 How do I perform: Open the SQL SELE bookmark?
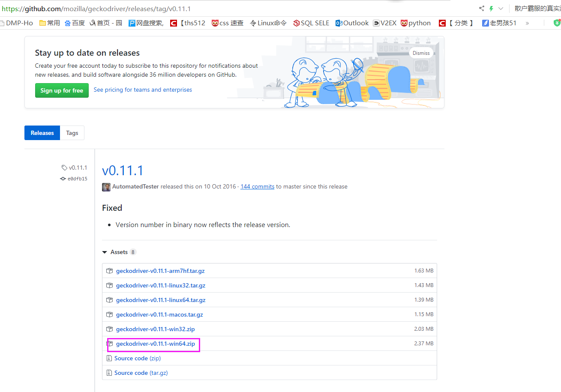(x=311, y=23)
